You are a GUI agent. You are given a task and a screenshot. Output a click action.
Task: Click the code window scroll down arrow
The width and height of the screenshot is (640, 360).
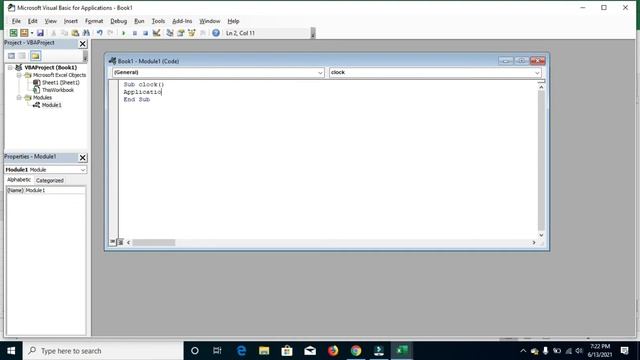click(541, 235)
